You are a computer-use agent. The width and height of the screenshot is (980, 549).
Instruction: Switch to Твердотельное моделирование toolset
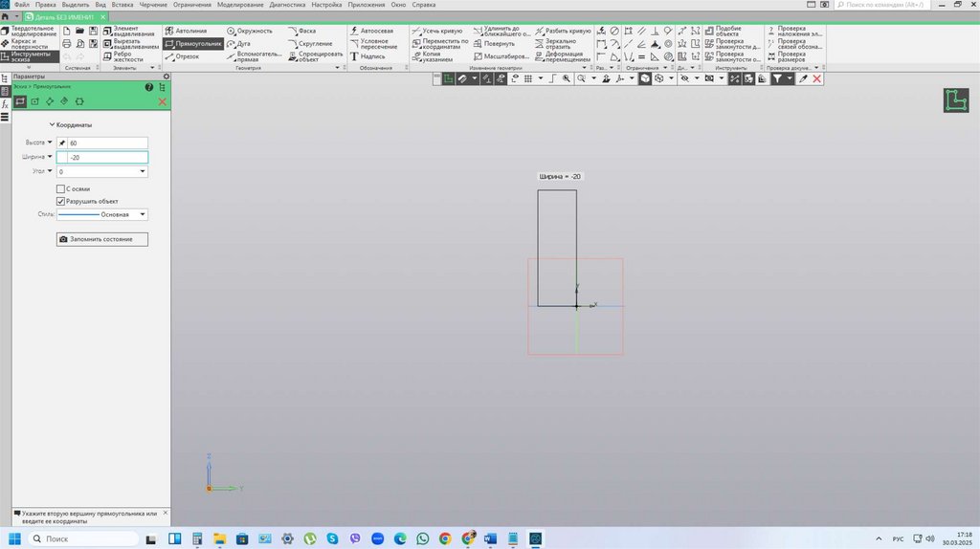[x=30, y=31]
